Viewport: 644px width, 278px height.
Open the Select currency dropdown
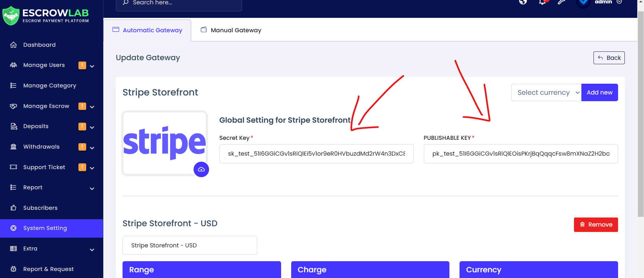(546, 92)
